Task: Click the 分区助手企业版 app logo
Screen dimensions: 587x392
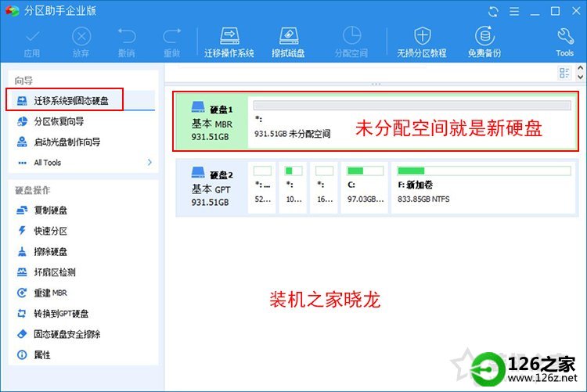Action: pos(12,10)
